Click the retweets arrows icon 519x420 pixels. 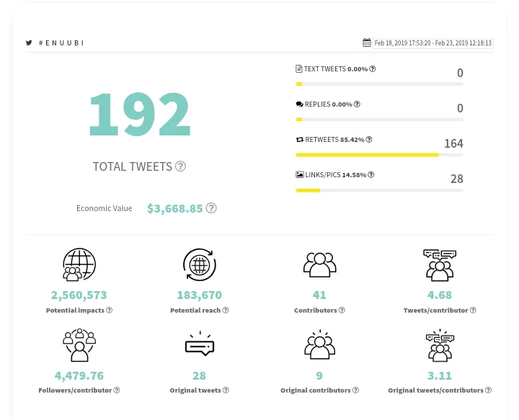[x=300, y=140]
